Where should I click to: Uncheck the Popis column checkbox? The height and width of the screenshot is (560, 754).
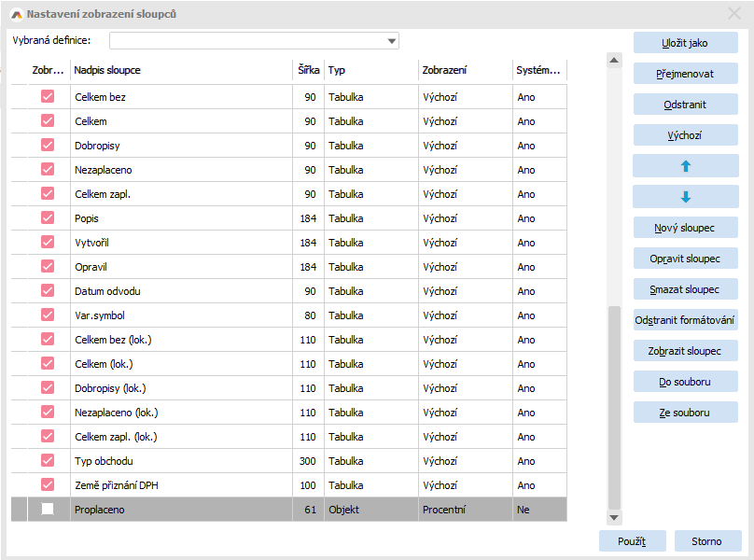[x=48, y=218]
